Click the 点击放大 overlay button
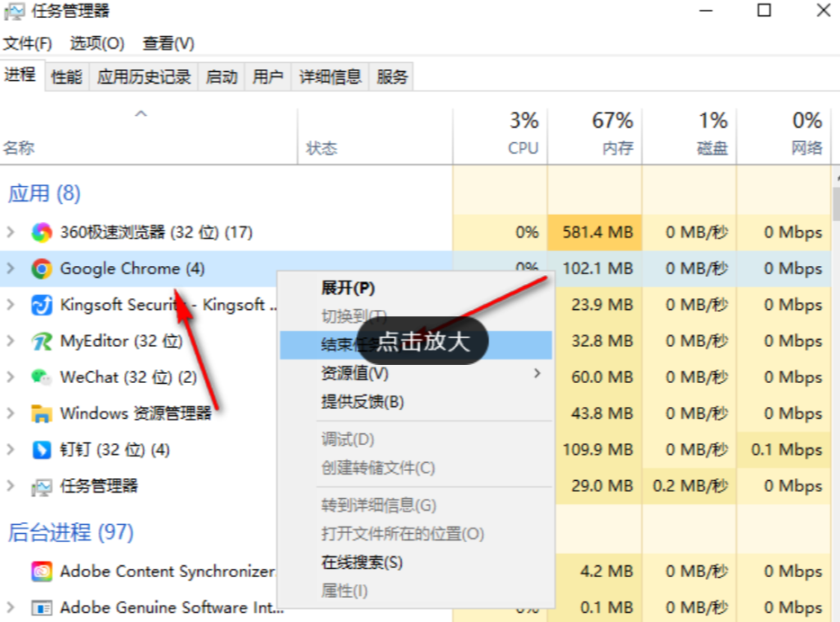This screenshot has height=622, width=840. coord(423,341)
